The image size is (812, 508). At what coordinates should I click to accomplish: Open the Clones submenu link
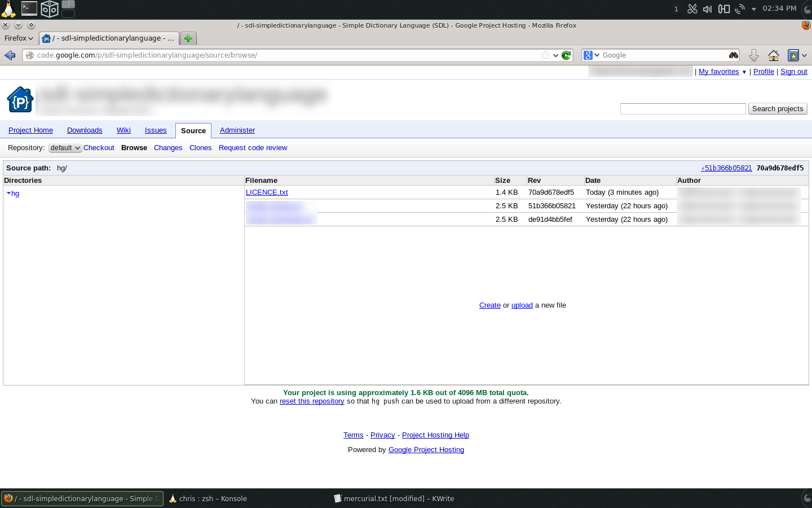pyautogui.click(x=200, y=148)
